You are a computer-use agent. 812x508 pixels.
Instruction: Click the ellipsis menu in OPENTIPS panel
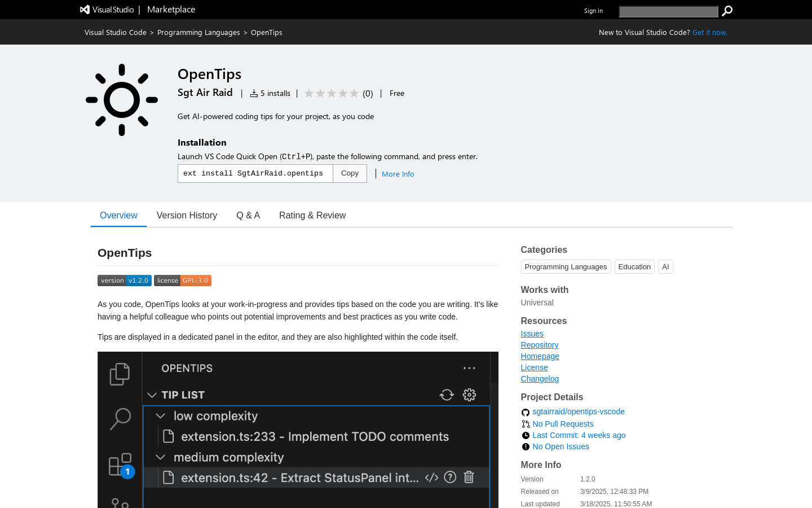pos(469,368)
